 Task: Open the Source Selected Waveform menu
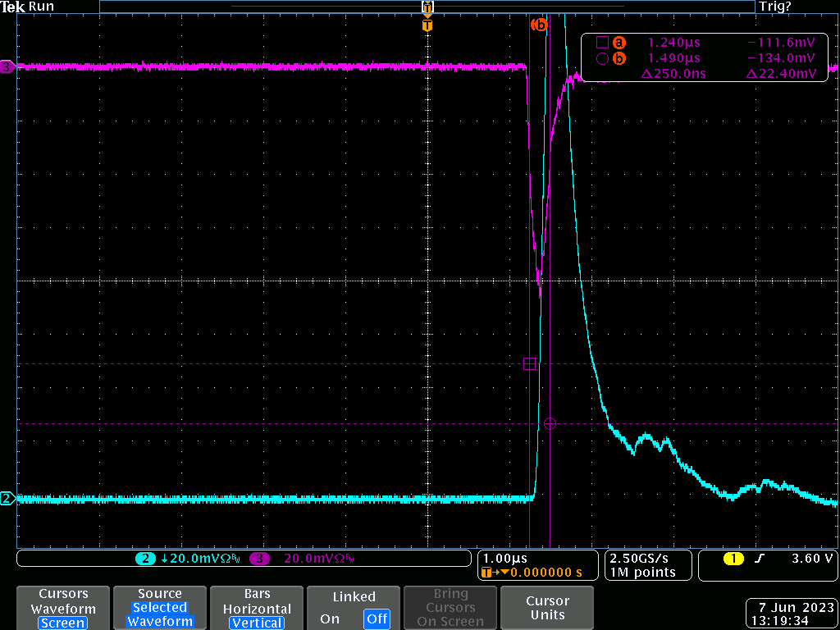pyautogui.click(x=160, y=607)
